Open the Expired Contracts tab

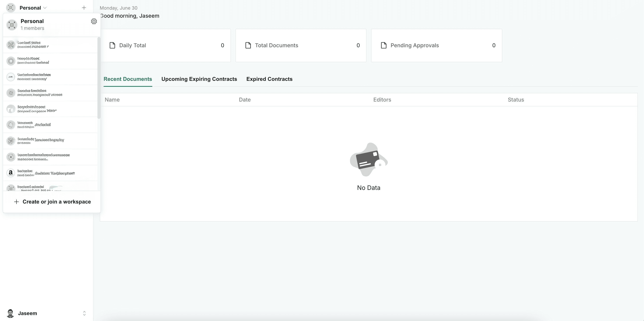point(269,79)
